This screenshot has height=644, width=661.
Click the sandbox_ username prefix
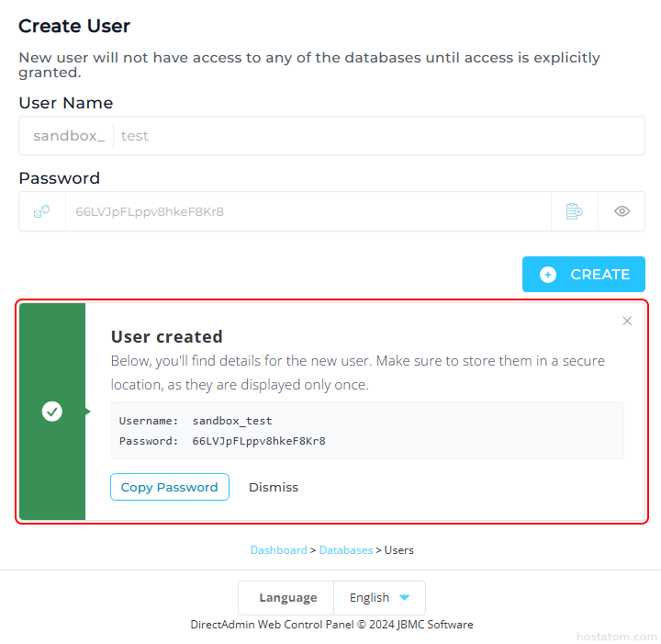pos(69,136)
